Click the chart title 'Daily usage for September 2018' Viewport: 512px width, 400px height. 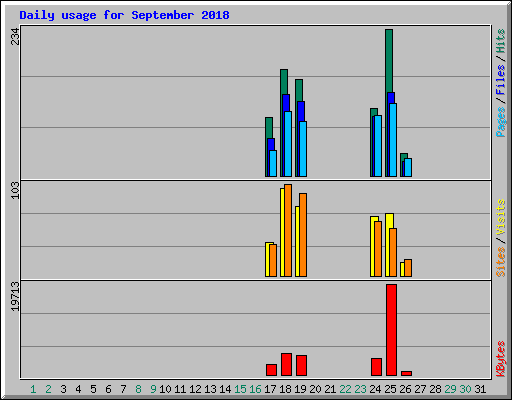click(124, 15)
